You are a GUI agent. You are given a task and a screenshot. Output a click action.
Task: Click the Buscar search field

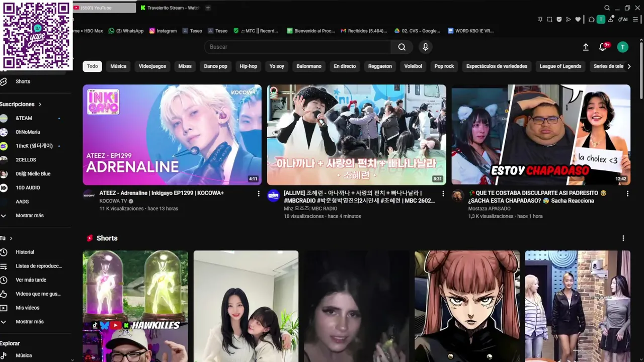point(297,47)
